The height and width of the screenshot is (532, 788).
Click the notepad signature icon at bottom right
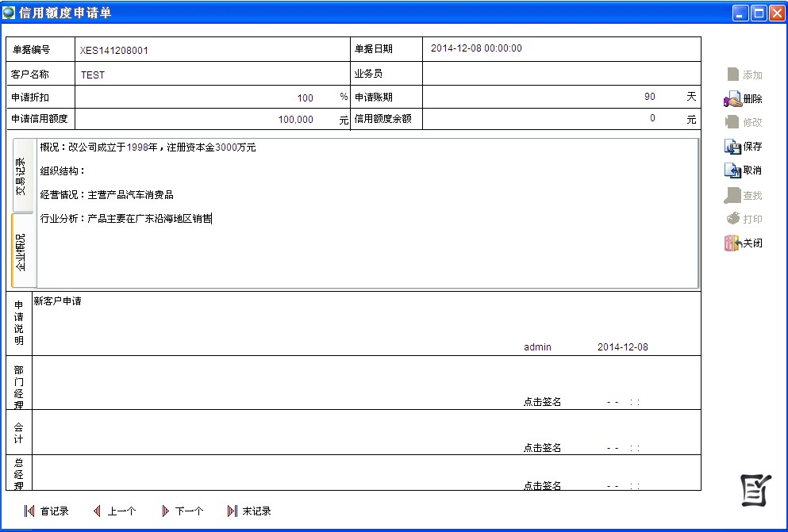click(755, 490)
